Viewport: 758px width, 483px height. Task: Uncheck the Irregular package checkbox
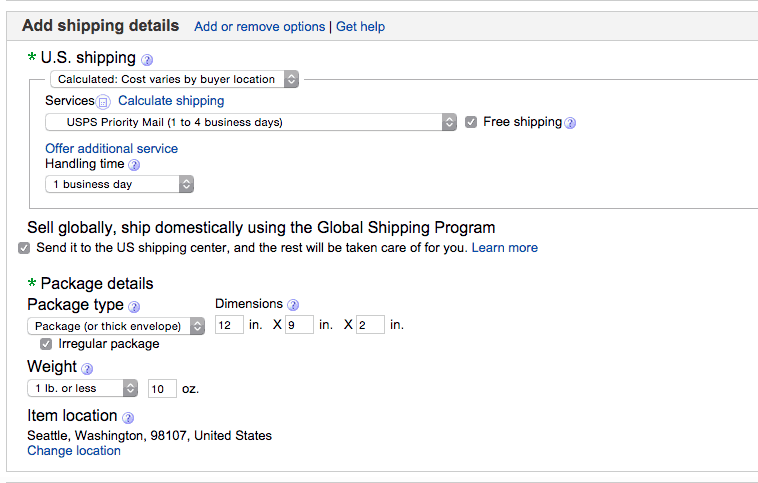(46, 344)
